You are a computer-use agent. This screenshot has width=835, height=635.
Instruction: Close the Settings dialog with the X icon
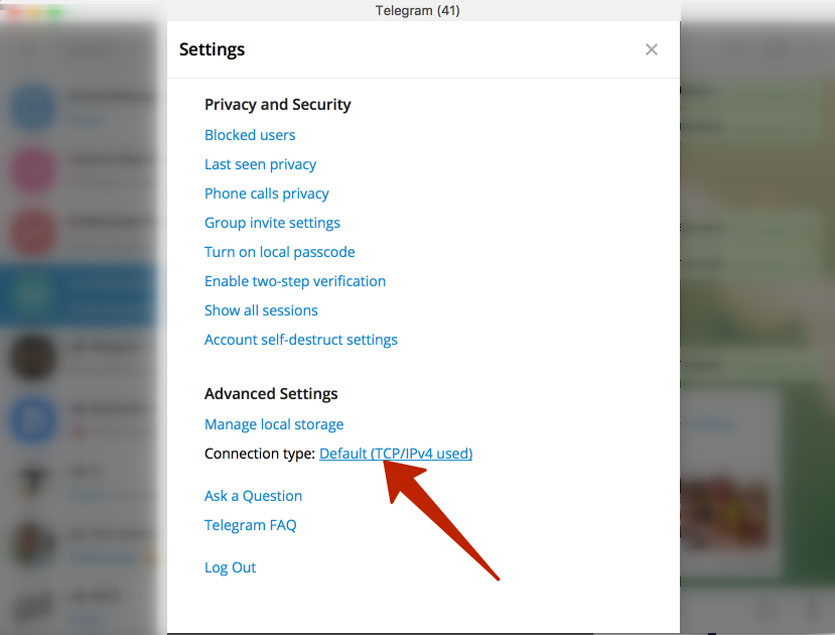pyautogui.click(x=651, y=50)
